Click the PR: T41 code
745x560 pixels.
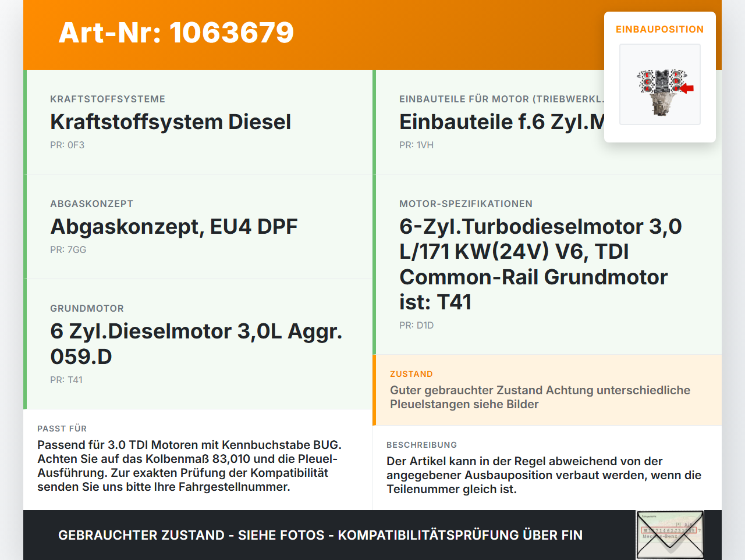coord(66,380)
